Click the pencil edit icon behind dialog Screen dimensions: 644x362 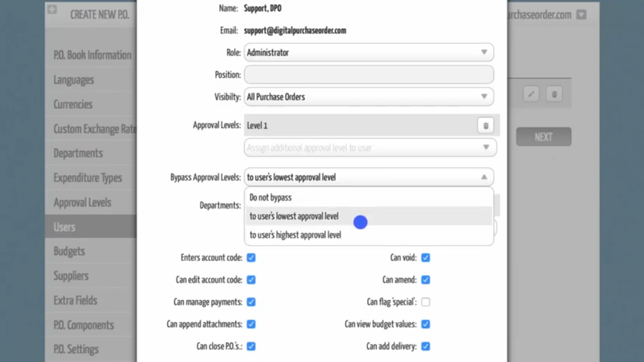[x=531, y=94]
